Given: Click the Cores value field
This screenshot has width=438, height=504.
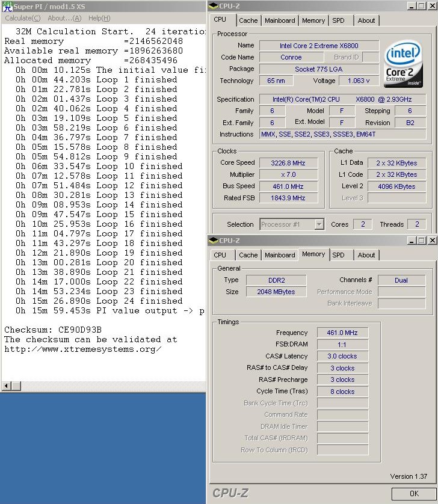Looking at the screenshot, I should pyautogui.click(x=363, y=224).
